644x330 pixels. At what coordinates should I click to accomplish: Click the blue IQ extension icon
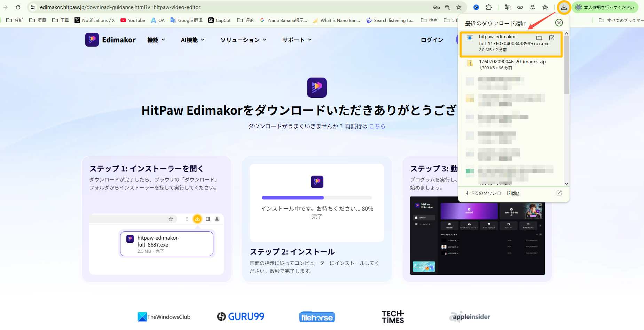pyautogui.click(x=476, y=7)
